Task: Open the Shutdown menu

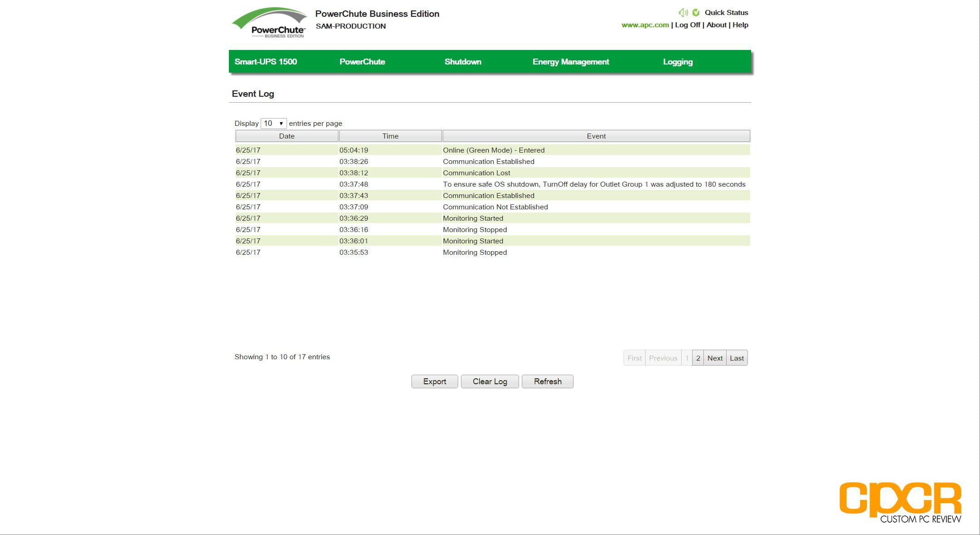Action: click(463, 62)
